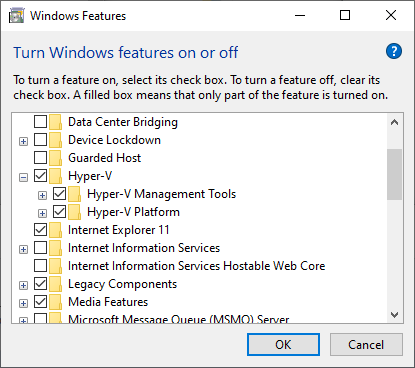This screenshot has height=368, width=415.
Task: Select the Media Features label
Action: 108,302
